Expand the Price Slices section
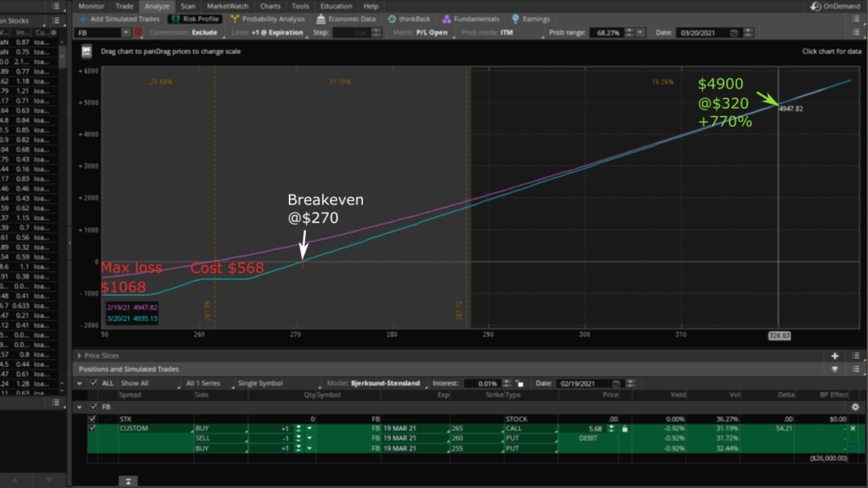The image size is (868, 488). tap(79, 356)
